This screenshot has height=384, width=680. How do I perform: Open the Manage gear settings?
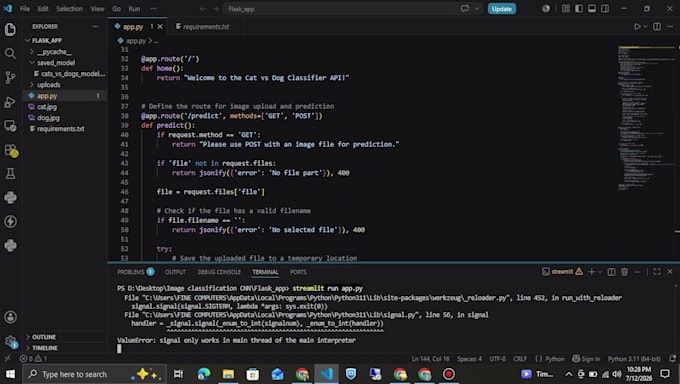point(10,341)
